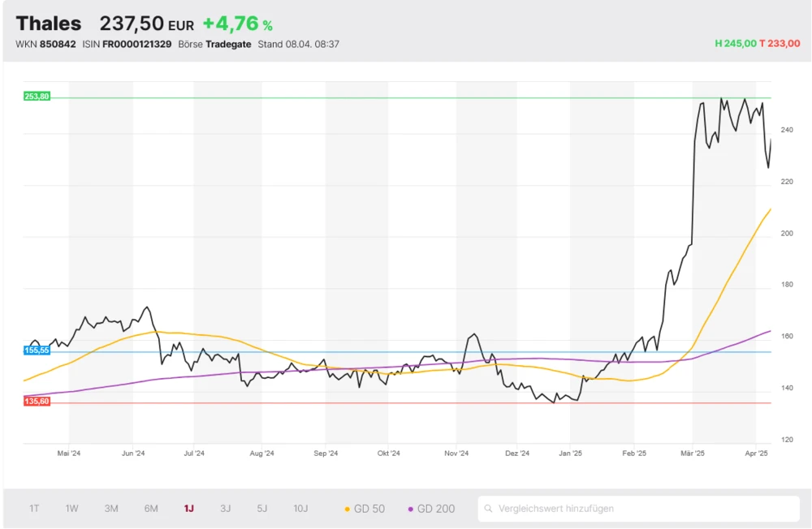This screenshot has width=812, height=529.
Task: Click the green 253,80 high marker
Action: coord(37,97)
